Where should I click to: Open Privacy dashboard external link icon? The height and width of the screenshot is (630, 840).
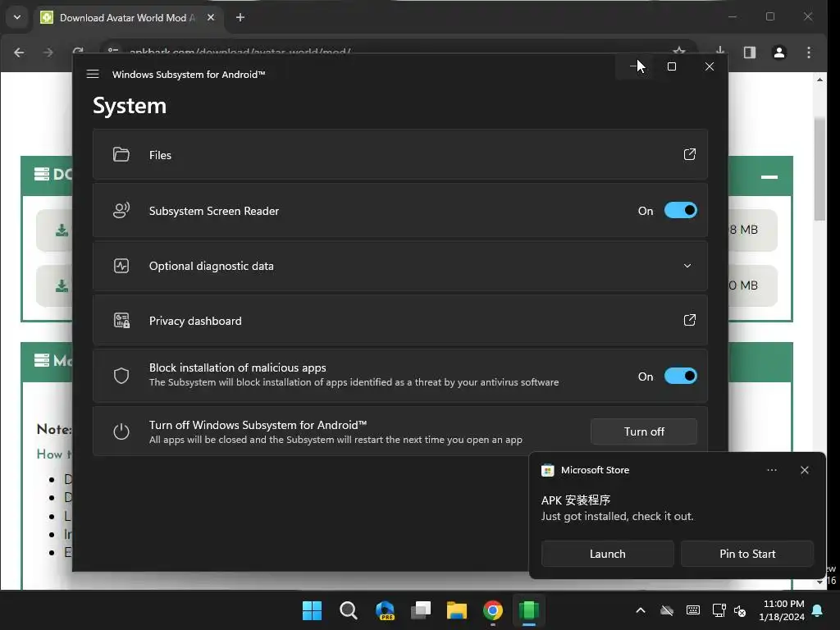coord(689,321)
